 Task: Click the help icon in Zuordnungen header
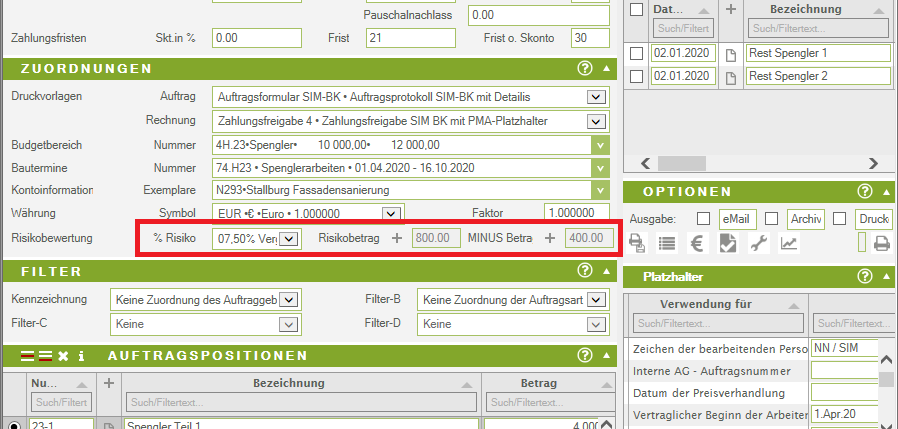tap(585, 68)
